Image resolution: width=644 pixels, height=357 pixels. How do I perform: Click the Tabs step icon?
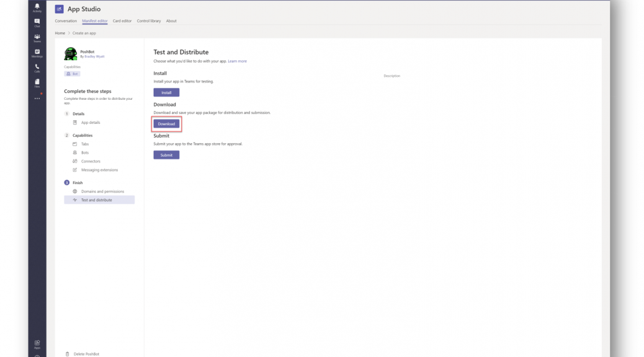coord(74,144)
